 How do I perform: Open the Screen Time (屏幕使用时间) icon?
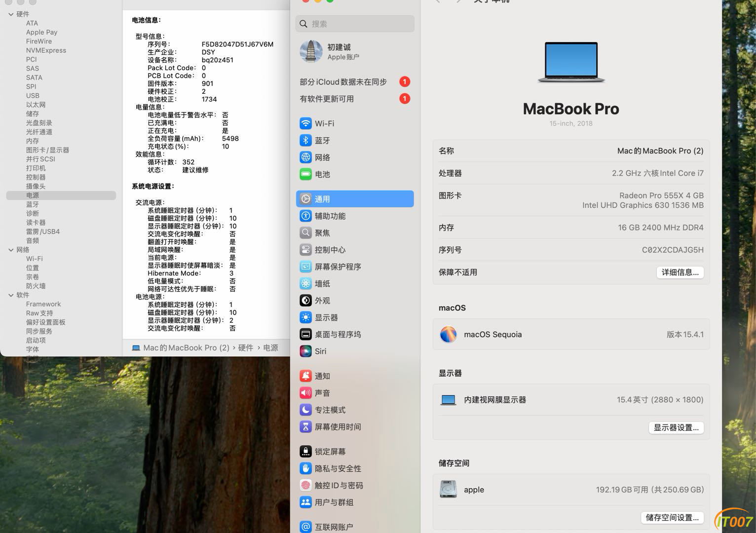click(305, 426)
